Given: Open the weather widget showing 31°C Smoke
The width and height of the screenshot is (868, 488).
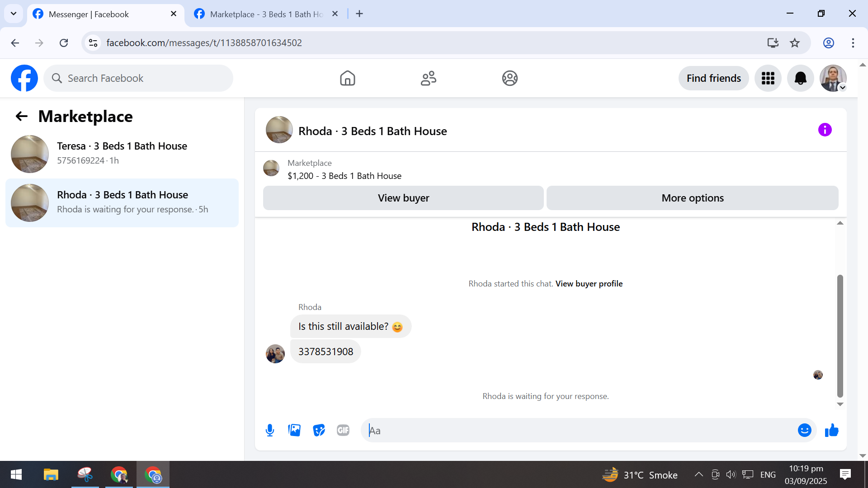Looking at the screenshot, I should tap(640, 474).
